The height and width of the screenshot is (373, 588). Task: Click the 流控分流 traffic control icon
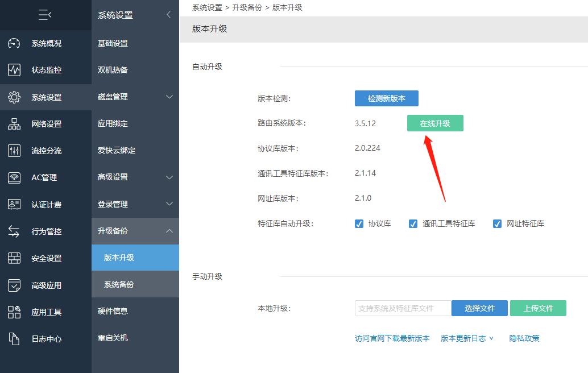click(14, 151)
